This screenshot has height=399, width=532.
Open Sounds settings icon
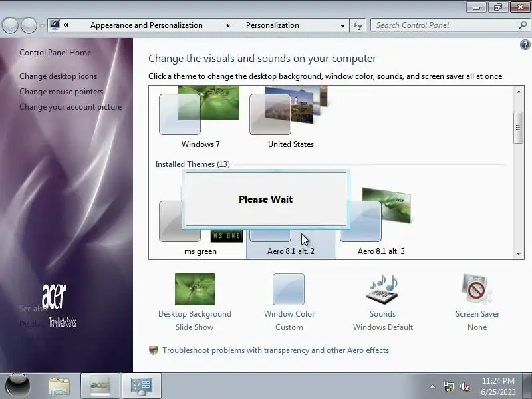382,289
